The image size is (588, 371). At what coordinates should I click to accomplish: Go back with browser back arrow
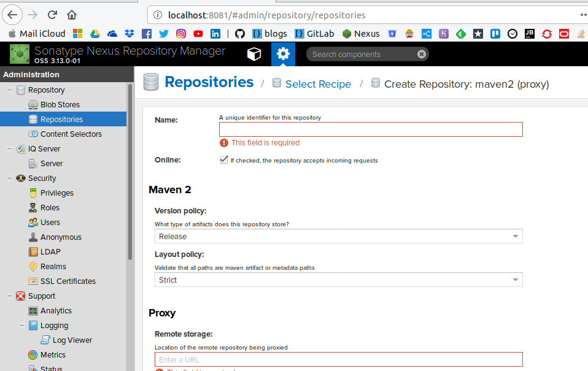point(12,15)
